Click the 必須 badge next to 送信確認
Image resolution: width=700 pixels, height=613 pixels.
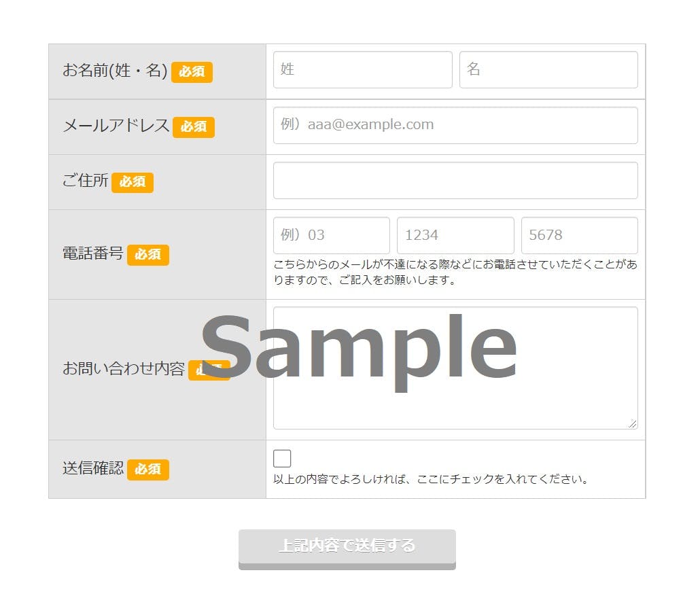pos(147,470)
